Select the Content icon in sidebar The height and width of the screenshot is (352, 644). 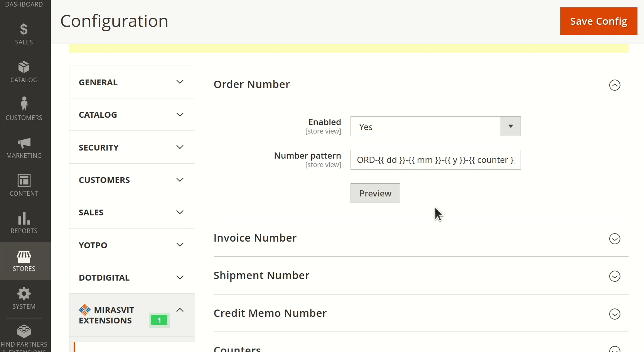click(24, 184)
